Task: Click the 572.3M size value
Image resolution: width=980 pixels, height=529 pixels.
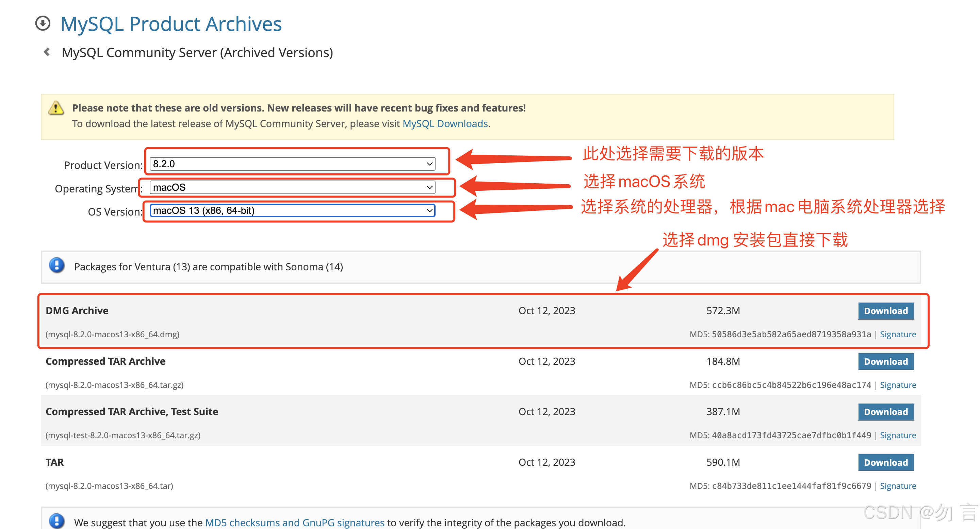Action: (x=723, y=310)
